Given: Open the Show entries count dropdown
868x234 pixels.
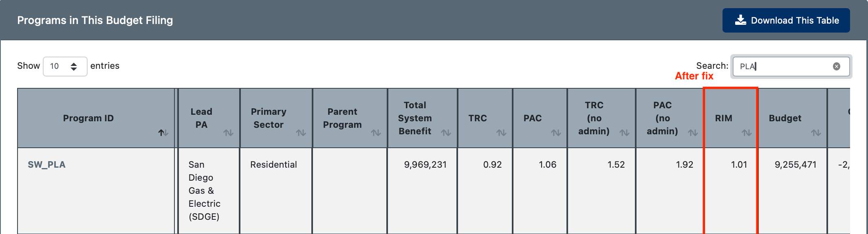Looking at the screenshot, I should pos(65,66).
